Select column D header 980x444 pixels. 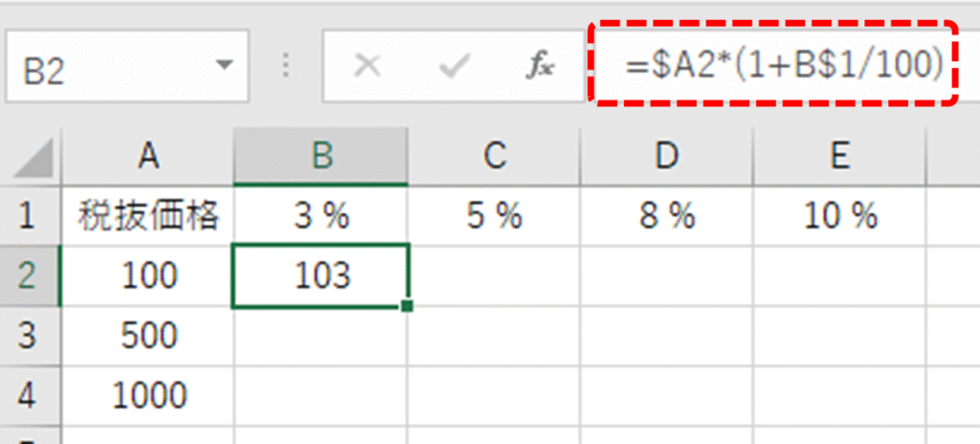pyautogui.click(x=667, y=157)
